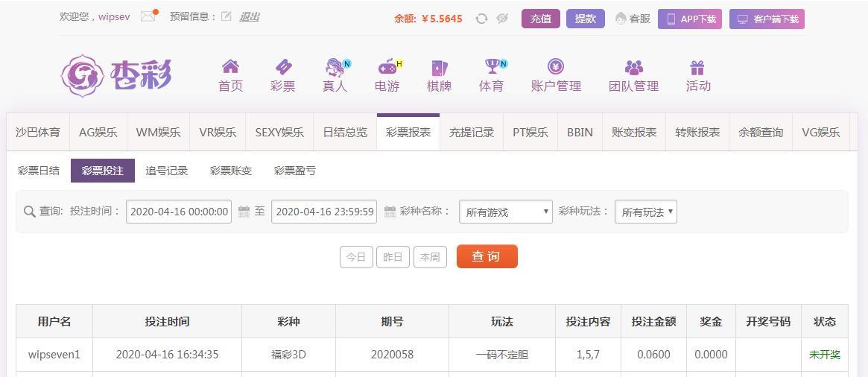Expand 彩种玩法 所有玩法 dropdown

[645, 212]
